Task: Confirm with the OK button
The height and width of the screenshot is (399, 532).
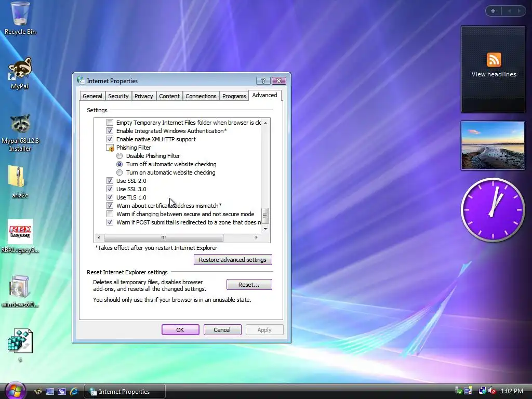Action: [180, 330]
